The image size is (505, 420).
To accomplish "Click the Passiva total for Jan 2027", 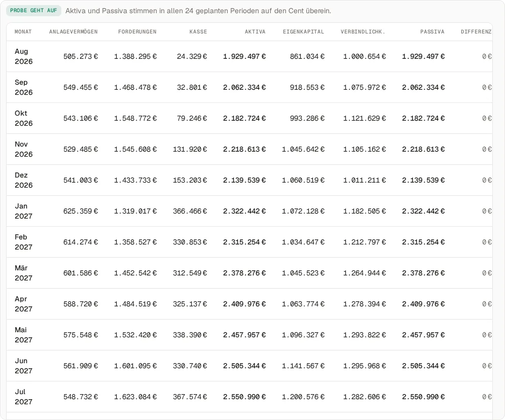I will [x=423, y=211].
